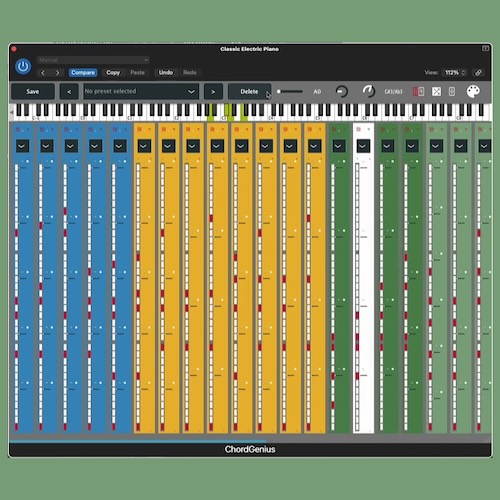The height and width of the screenshot is (500, 500).
Task: Click the small horizontal slider beside Delete
Action: pos(289,91)
